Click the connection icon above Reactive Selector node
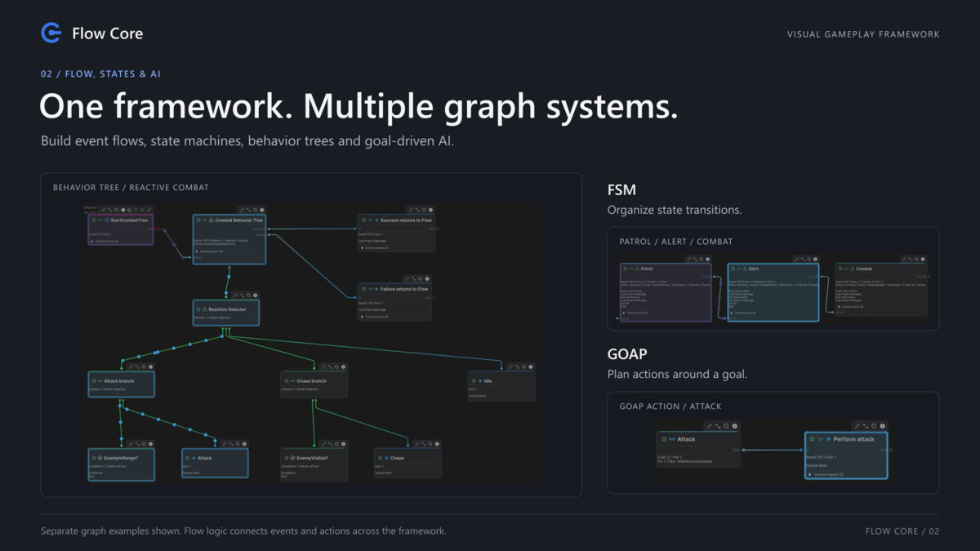The image size is (980, 551). [242, 295]
